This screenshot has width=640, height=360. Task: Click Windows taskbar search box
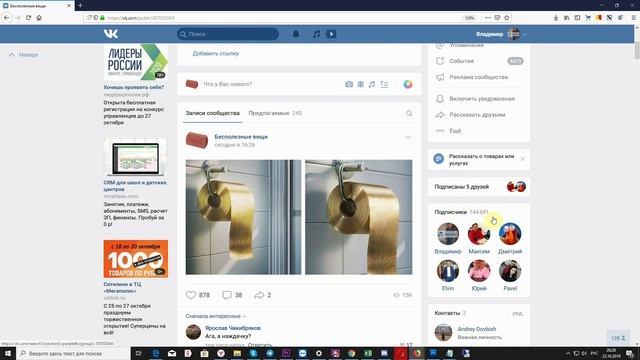click(x=74, y=353)
